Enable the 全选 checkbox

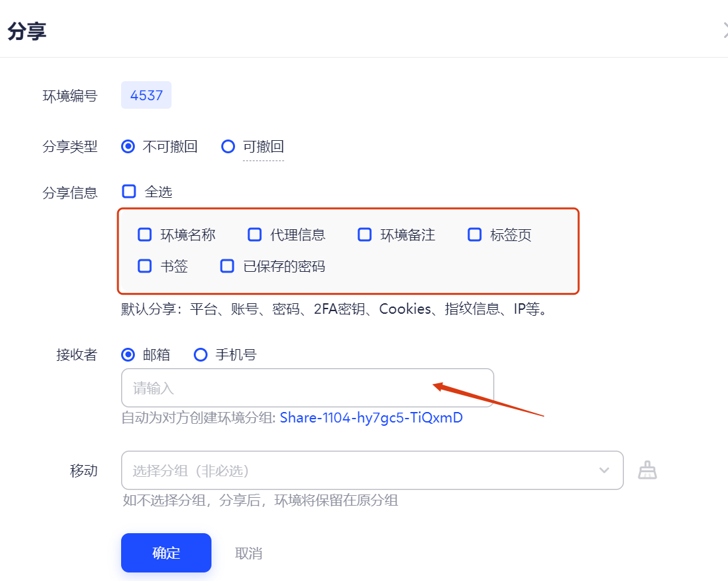[x=128, y=191]
